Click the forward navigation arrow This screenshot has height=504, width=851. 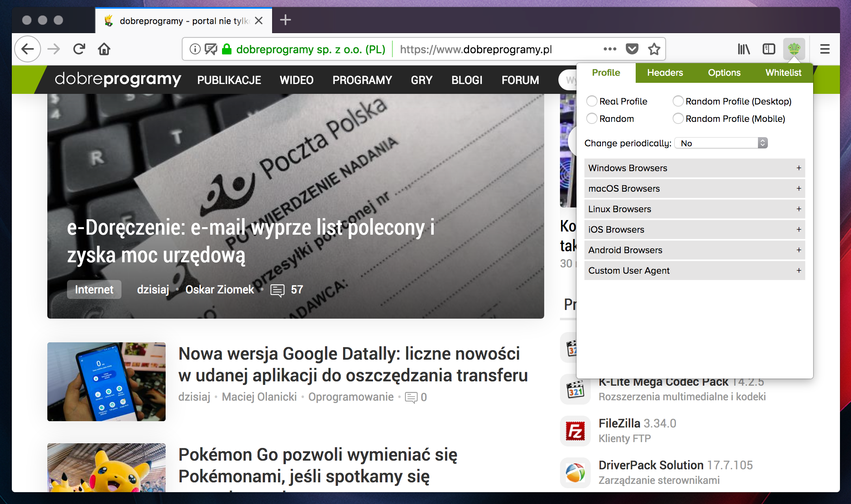[x=54, y=49]
